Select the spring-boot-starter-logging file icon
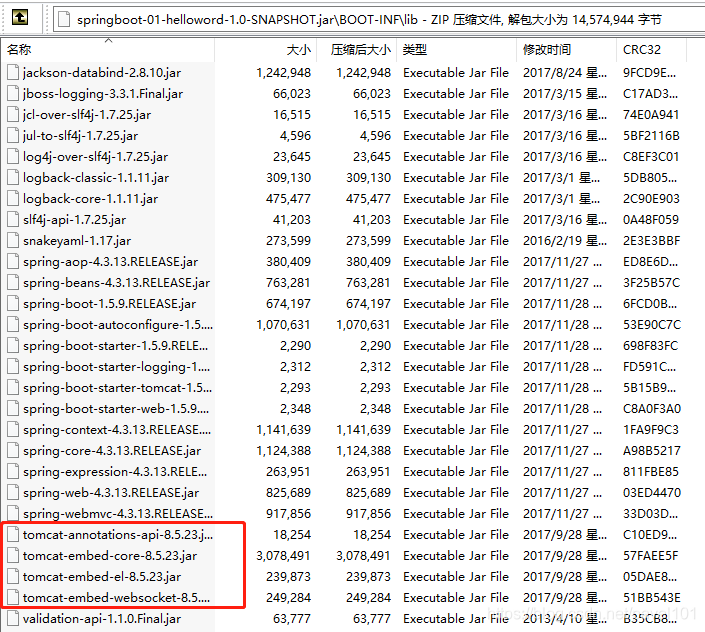705x632 pixels. [13, 367]
